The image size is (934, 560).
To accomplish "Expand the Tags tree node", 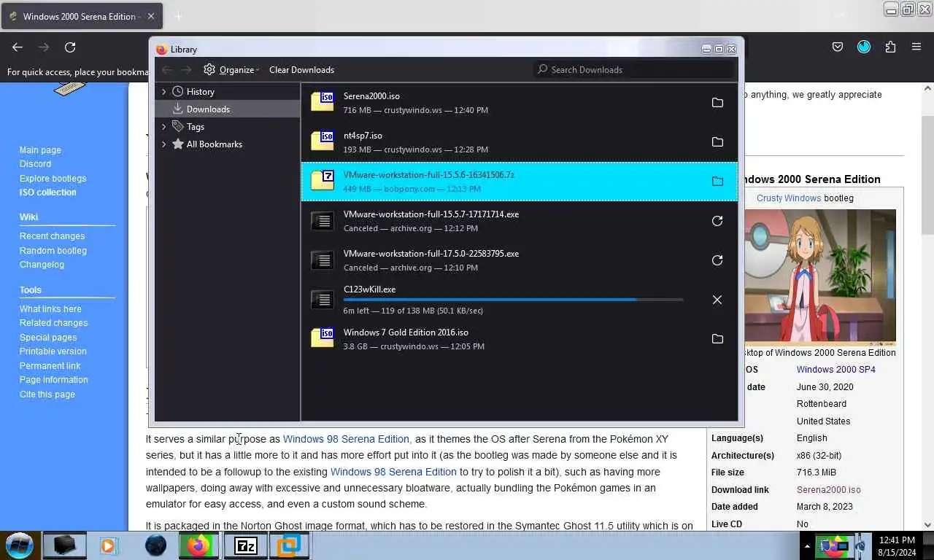I will pos(163,127).
